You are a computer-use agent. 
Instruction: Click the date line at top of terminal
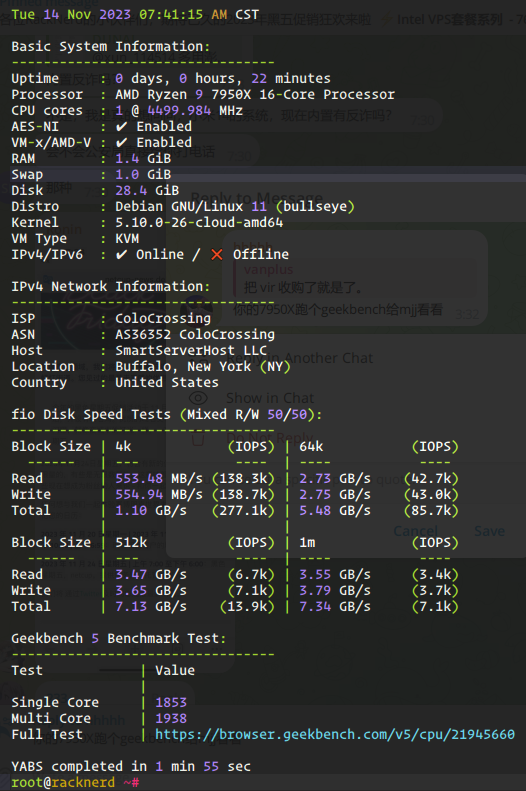point(135,15)
